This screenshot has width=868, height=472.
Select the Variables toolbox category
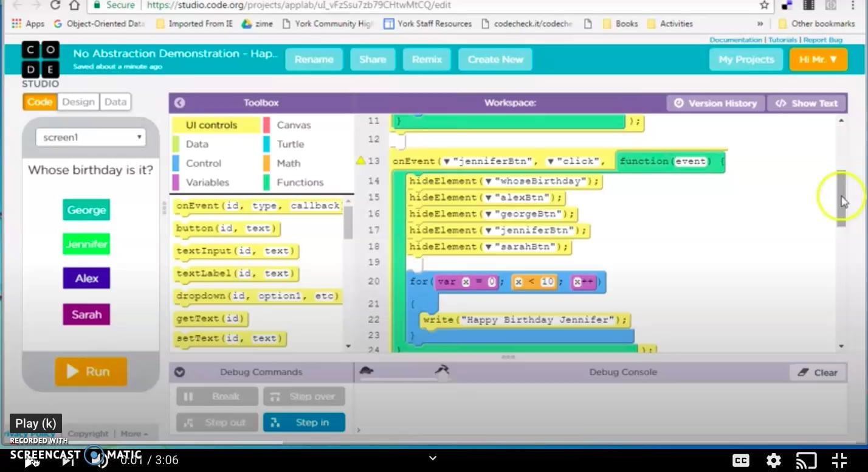pyautogui.click(x=207, y=182)
